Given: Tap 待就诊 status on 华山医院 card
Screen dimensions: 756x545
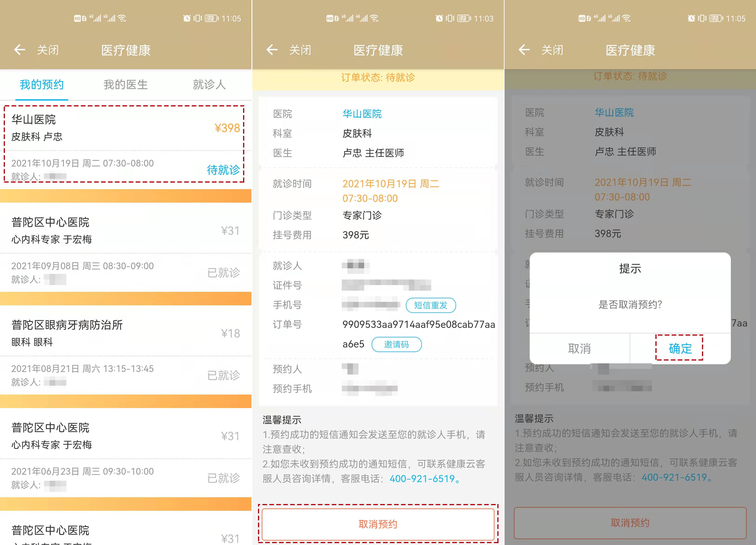Looking at the screenshot, I should coord(223,170).
